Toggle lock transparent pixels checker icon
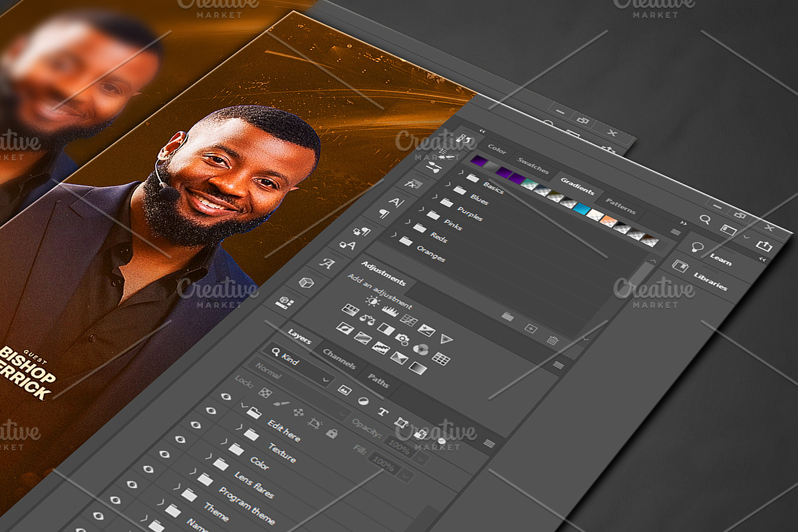The width and height of the screenshot is (798, 532). coord(265,393)
